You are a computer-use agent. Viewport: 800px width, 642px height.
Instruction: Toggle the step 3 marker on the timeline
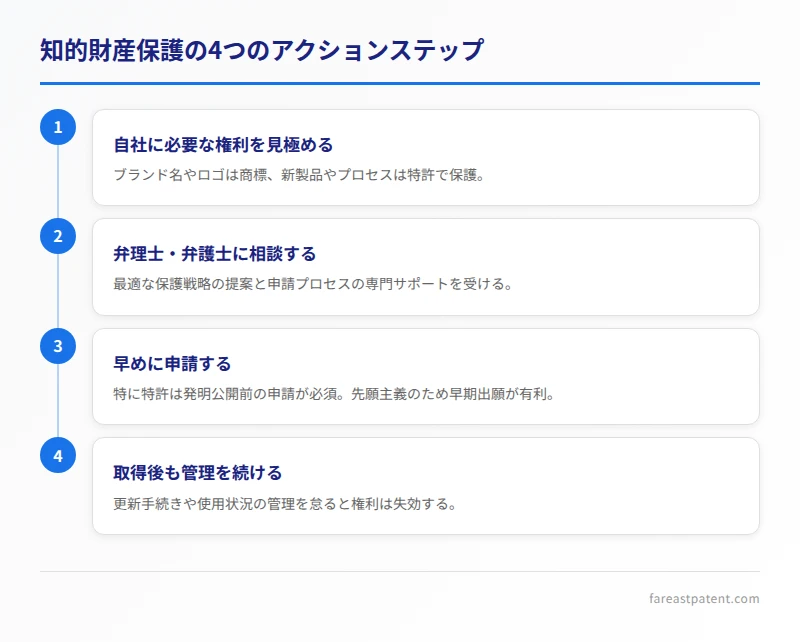[59, 346]
